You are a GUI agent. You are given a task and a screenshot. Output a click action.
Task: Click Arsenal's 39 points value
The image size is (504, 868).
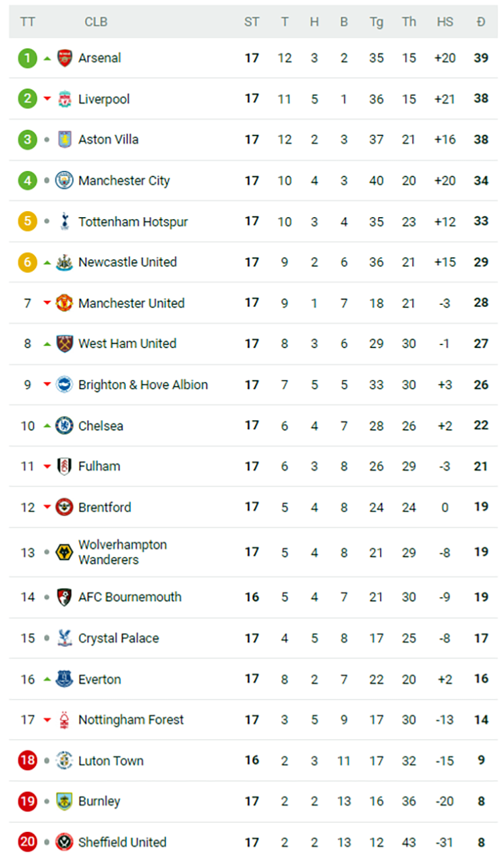click(481, 58)
